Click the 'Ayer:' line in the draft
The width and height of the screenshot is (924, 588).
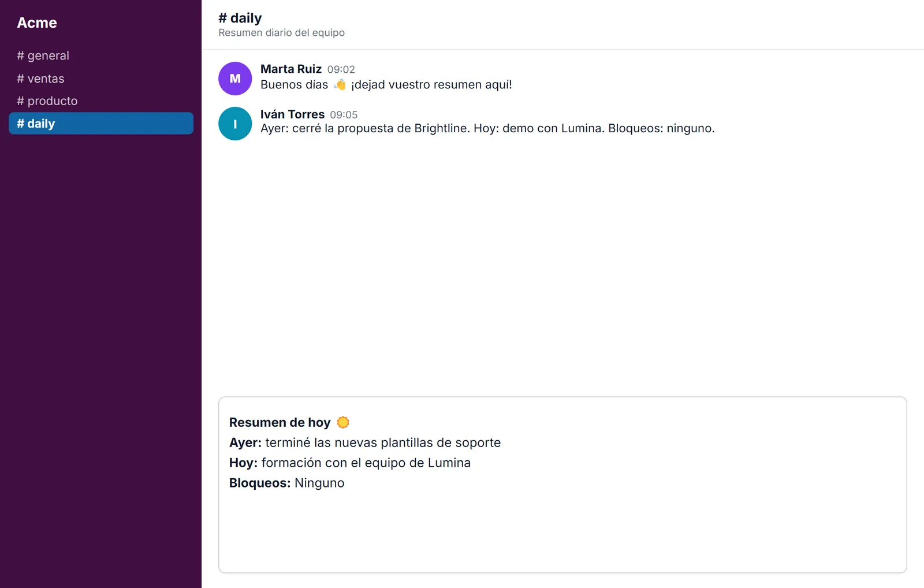tap(365, 442)
